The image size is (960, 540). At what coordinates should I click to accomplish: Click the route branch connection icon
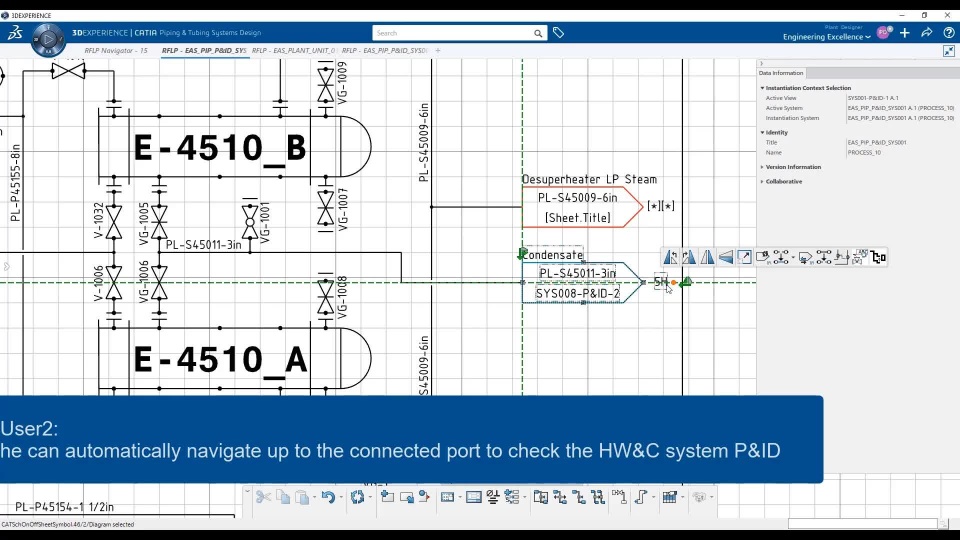[841, 257]
